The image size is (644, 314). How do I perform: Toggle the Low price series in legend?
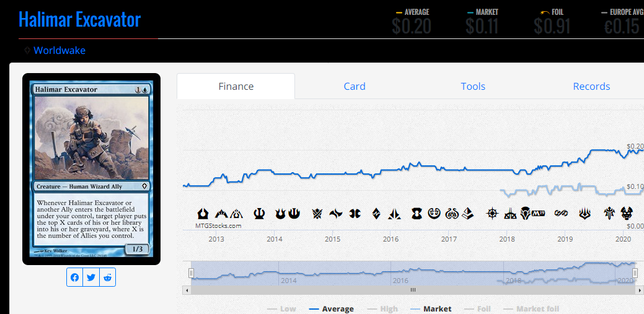click(282, 309)
